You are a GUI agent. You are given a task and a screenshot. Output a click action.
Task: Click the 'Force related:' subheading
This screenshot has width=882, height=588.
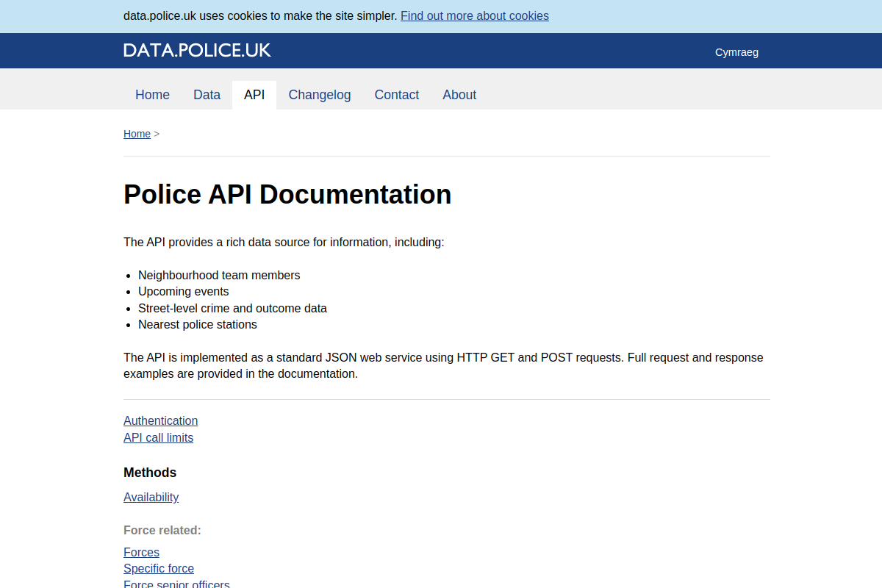tap(162, 530)
